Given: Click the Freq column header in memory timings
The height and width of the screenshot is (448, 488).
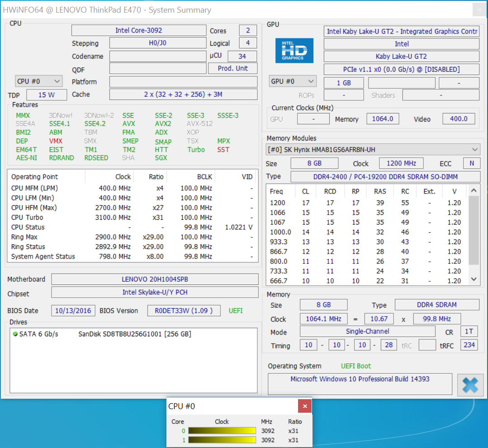Looking at the screenshot, I should pos(280,191).
